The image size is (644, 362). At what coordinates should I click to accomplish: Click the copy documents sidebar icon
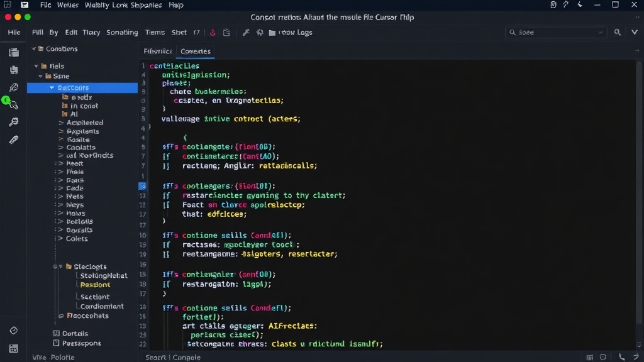14,70
